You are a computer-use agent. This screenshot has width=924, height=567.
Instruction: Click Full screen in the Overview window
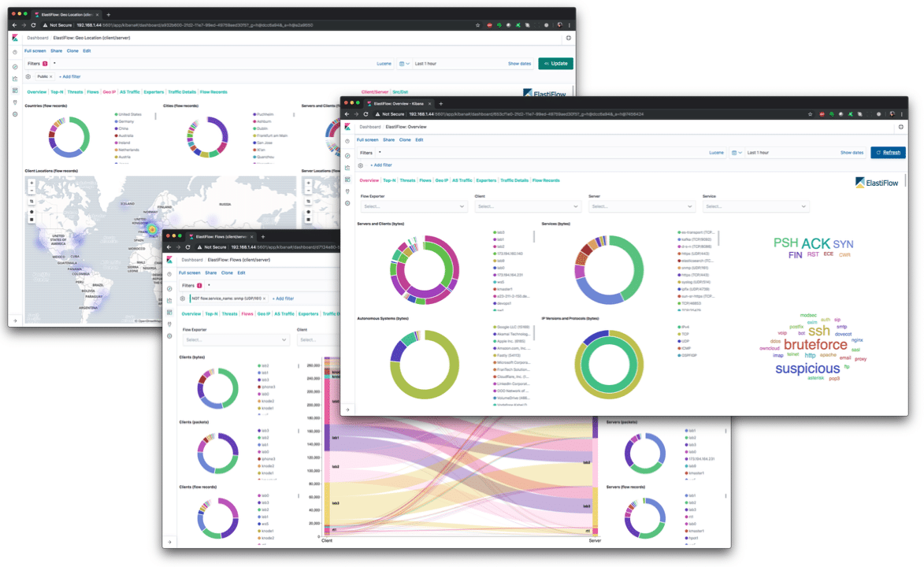[368, 139]
